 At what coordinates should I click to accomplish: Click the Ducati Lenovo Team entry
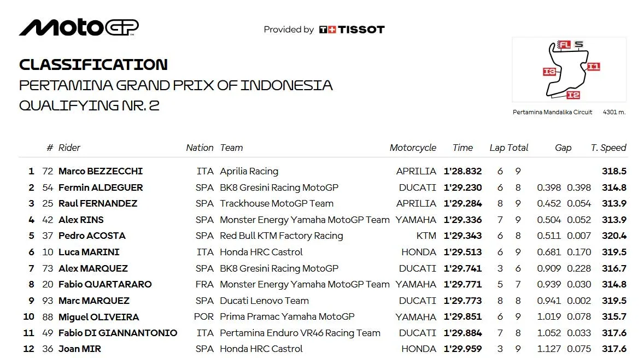click(264, 301)
